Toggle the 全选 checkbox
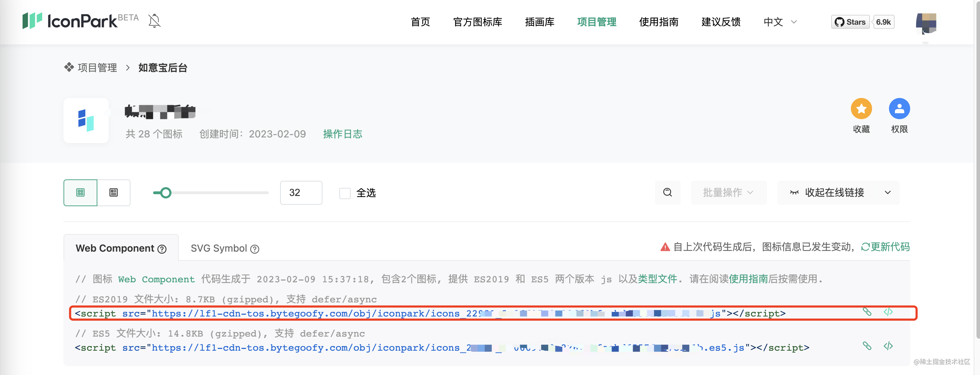 point(345,193)
